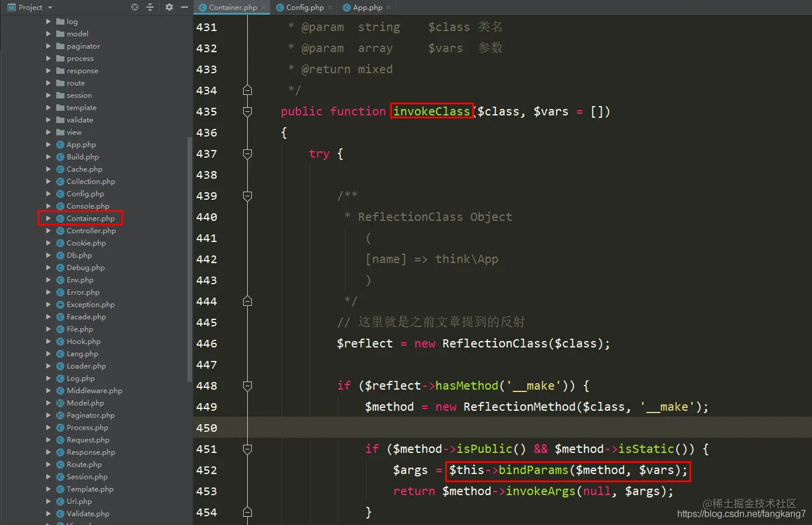Fold the hasMethod if block at line 448
Screen dimensions: 812x525
[x=247, y=386]
